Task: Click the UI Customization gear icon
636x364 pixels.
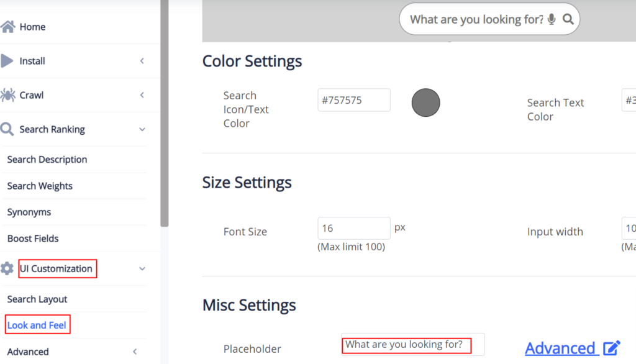Action: [x=7, y=268]
